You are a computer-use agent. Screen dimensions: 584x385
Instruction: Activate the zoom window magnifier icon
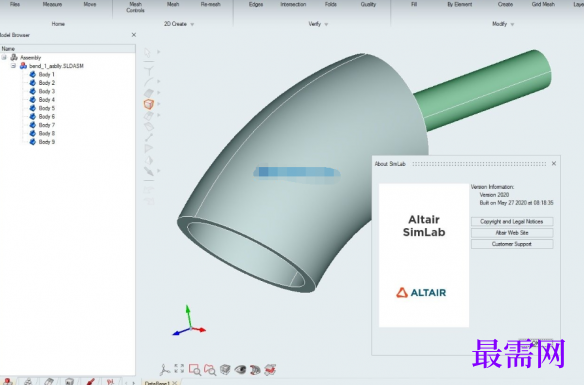[x=194, y=369]
